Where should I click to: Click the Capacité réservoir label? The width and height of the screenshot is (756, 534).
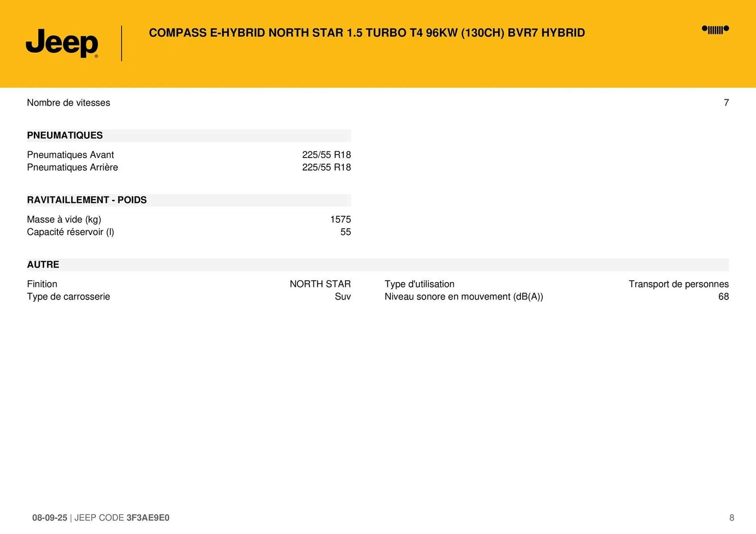tap(70, 232)
